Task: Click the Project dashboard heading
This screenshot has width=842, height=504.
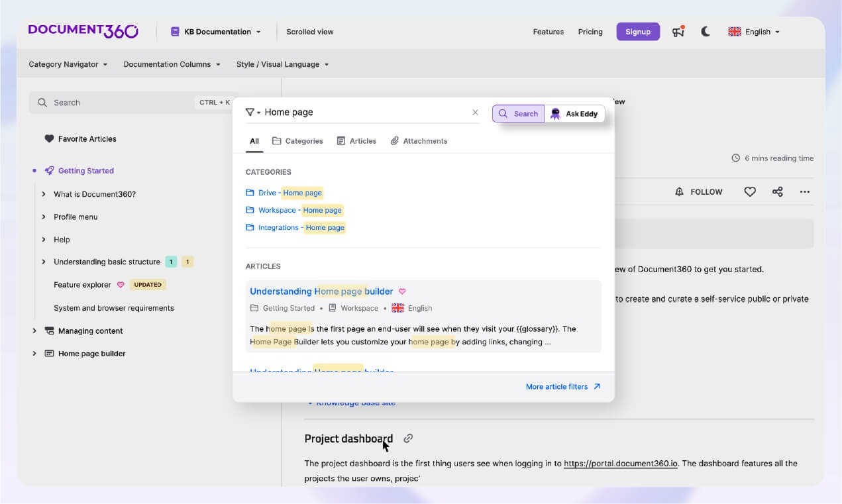Action: 348,438
